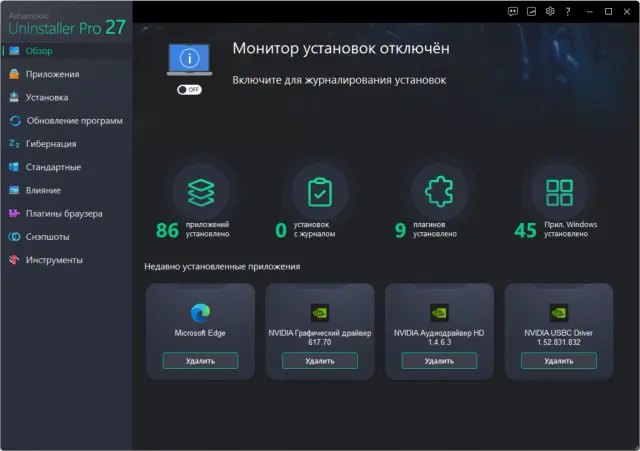
Task: Click the 9 плагинов установлено count
Action: pyautogui.click(x=426, y=229)
